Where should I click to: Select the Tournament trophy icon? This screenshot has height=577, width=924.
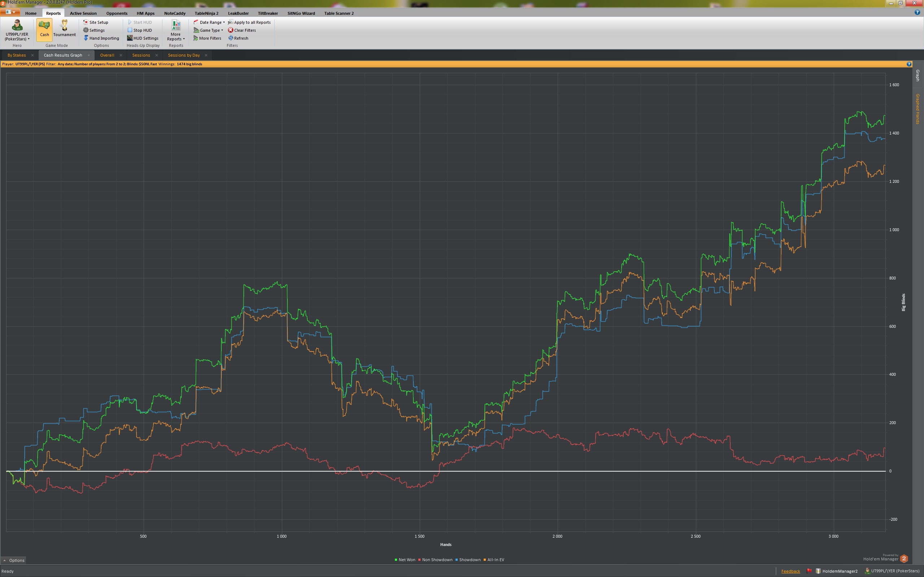tap(65, 26)
